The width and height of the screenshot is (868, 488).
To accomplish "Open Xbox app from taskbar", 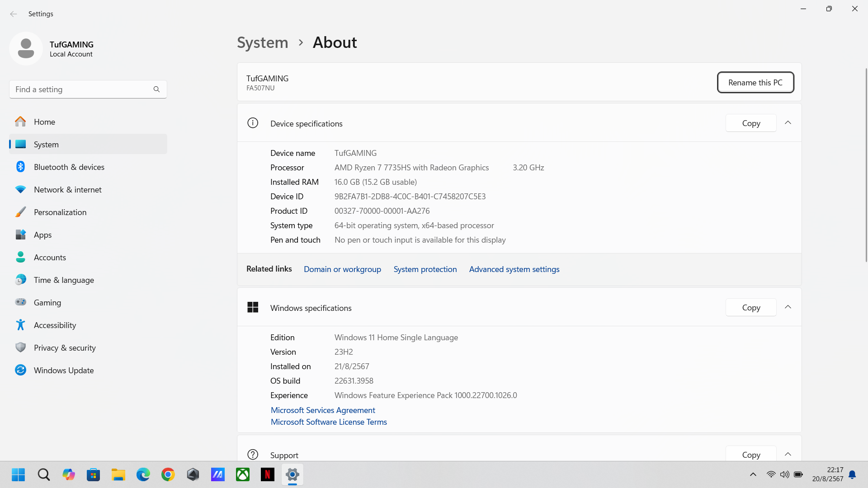I will [x=243, y=474].
